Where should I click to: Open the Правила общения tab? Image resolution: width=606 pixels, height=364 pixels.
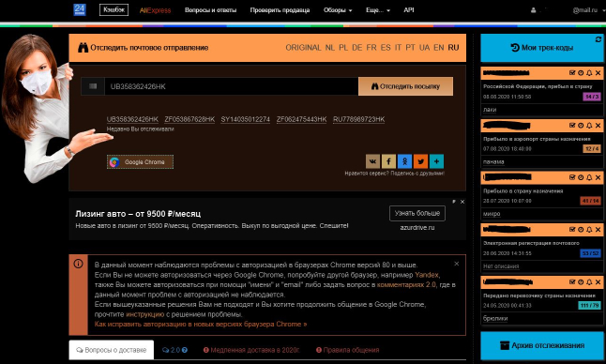[347, 350]
